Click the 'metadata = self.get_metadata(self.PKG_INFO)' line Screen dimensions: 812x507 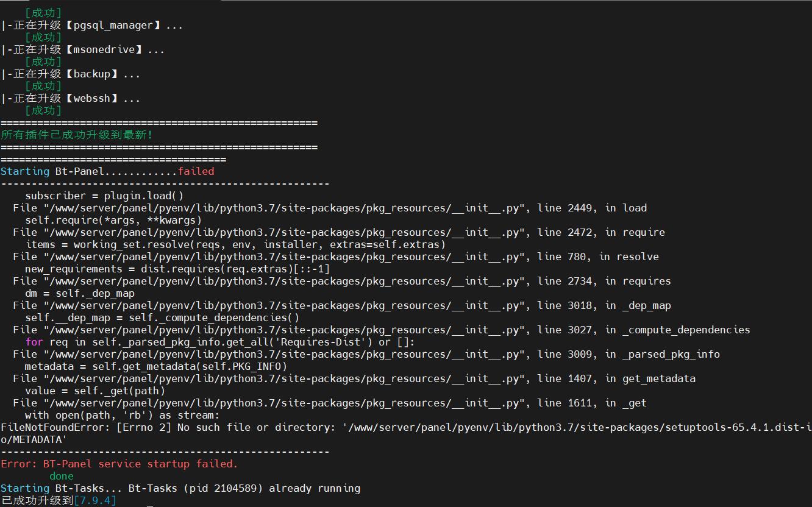pos(156,366)
